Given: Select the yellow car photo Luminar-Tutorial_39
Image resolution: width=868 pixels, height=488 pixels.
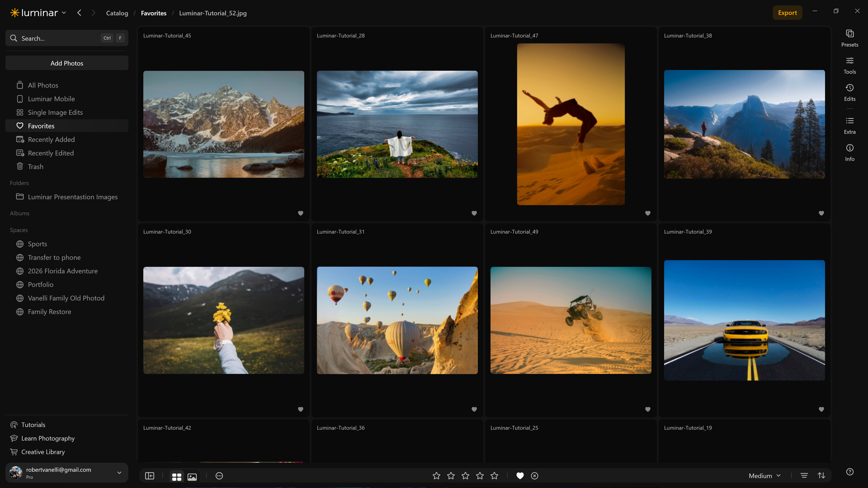Looking at the screenshot, I should pos(744,320).
